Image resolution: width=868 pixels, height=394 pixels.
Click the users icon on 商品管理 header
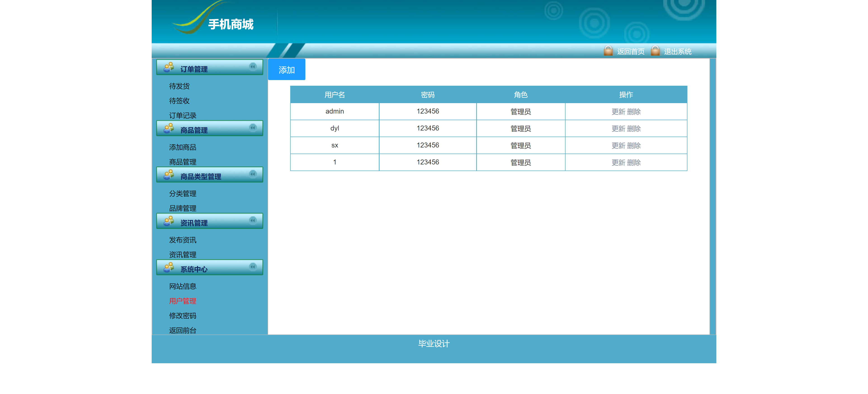coord(168,128)
